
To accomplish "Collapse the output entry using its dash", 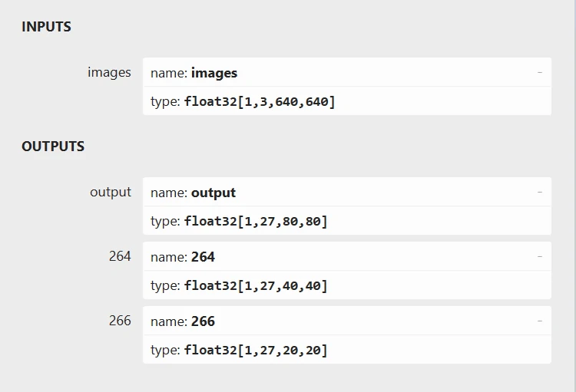I will tap(539, 192).
